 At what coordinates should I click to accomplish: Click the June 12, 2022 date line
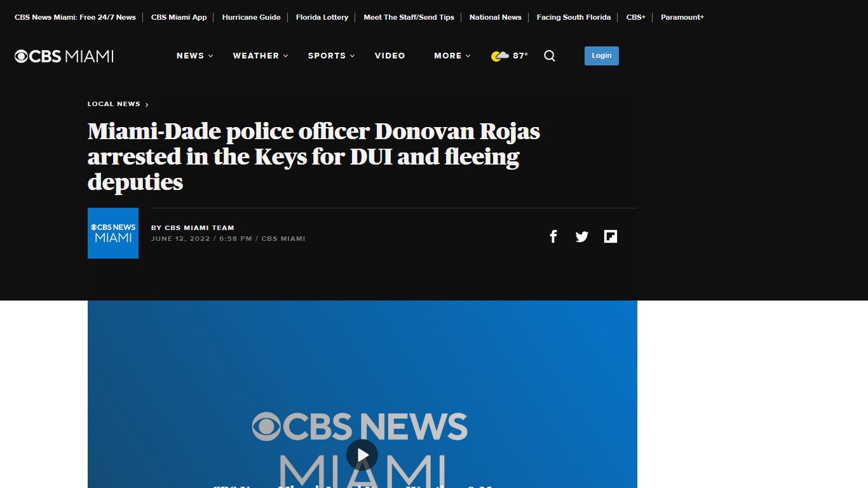(x=228, y=239)
